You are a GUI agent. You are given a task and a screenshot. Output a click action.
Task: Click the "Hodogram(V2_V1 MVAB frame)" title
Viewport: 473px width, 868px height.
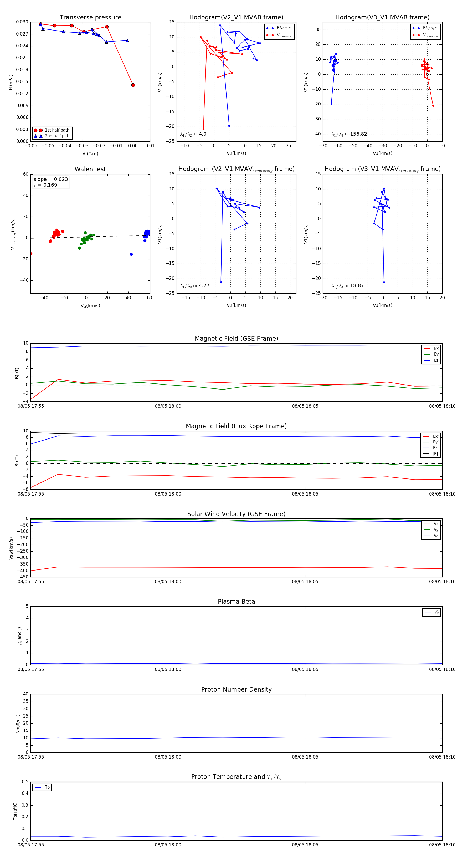click(x=236, y=18)
